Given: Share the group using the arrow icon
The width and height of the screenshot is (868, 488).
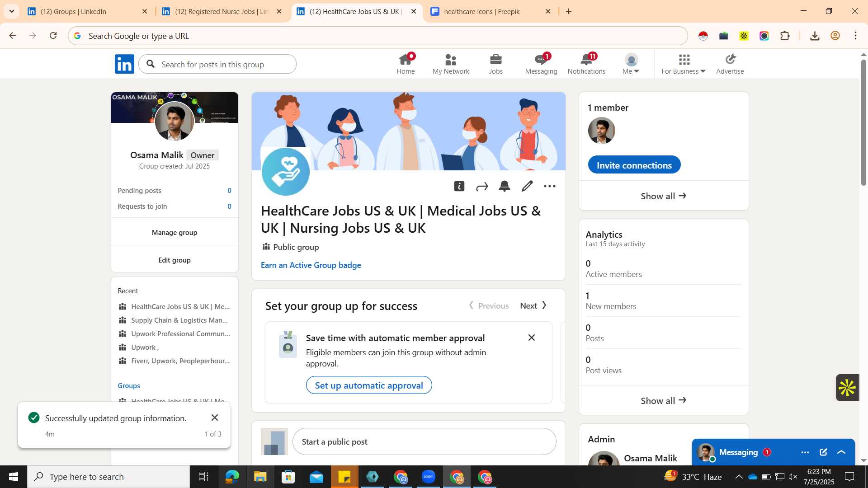Looking at the screenshot, I should pyautogui.click(x=482, y=186).
